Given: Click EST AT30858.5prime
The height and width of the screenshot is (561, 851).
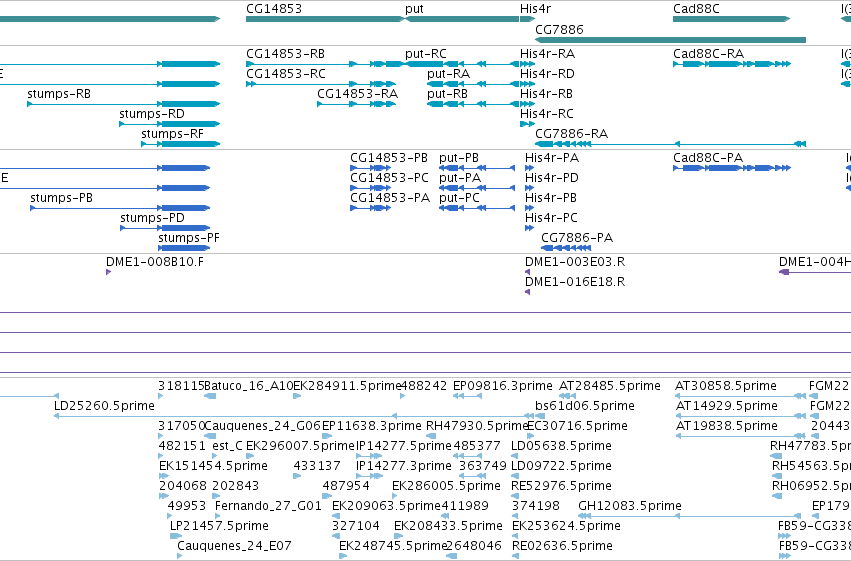Looking at the screenshot, I should (726, 386).
